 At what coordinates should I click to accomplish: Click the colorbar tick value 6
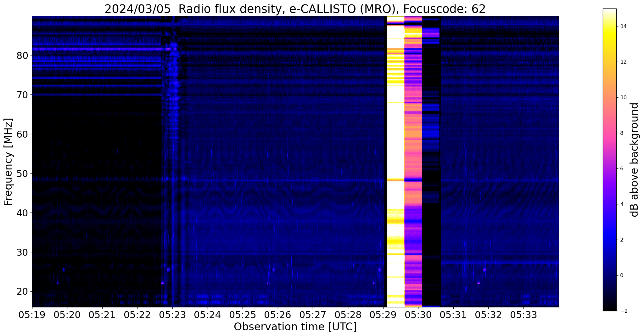click(x=621, y=169)
